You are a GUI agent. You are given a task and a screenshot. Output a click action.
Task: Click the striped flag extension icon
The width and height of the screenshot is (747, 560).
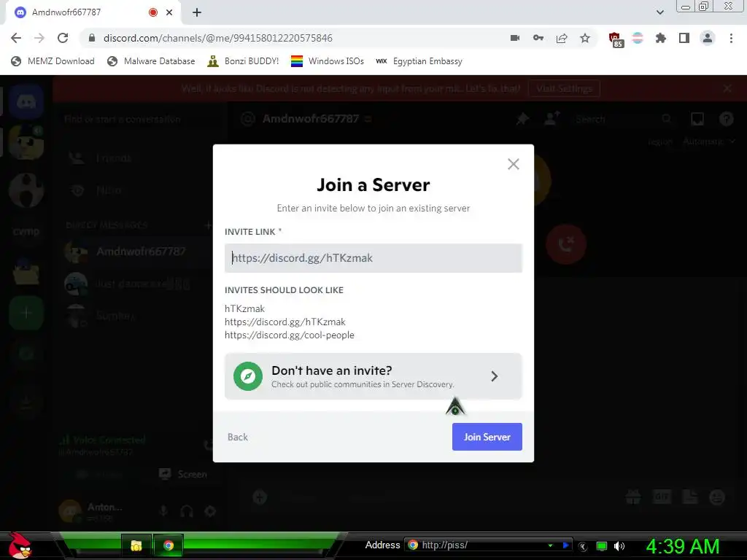638,38
